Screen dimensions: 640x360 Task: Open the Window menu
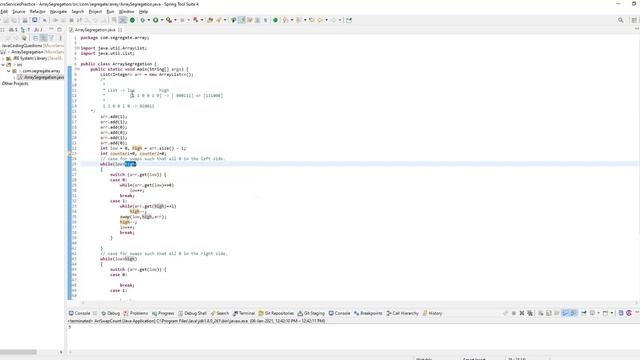pyautogui.click(x=127, y=12)
